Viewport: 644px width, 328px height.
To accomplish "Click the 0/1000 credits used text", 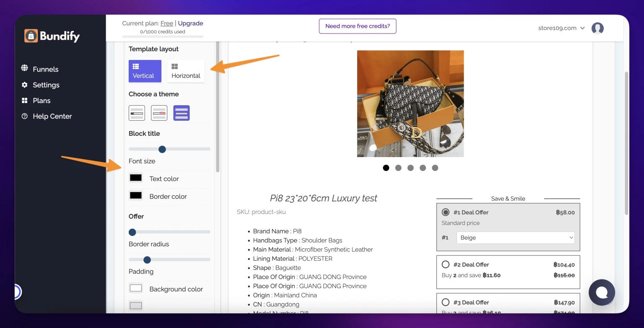I will pos(163,32).
